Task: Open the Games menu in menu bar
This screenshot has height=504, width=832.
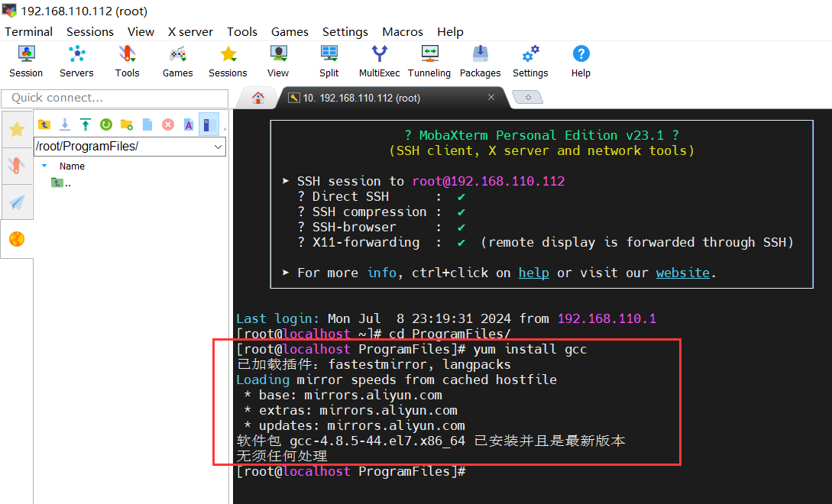Action: point(290,32)
